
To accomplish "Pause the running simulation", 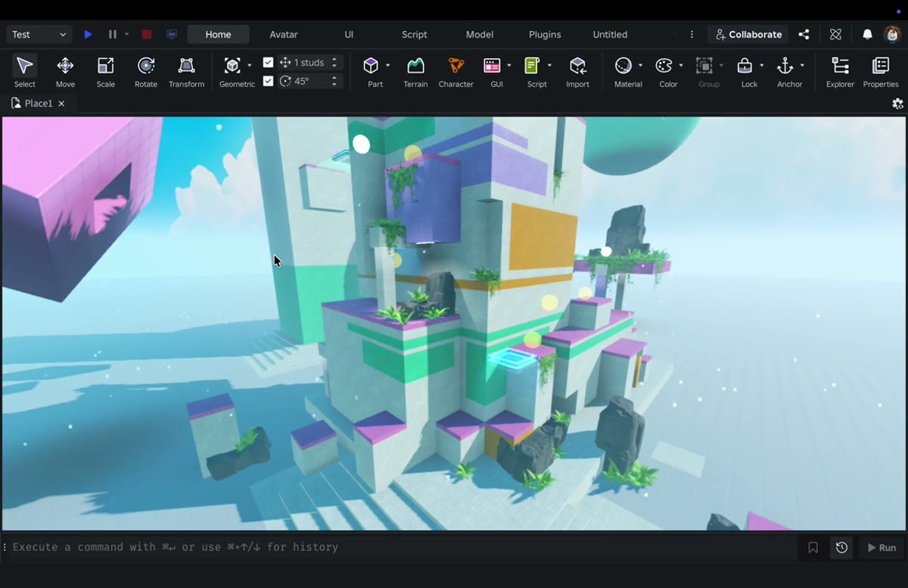I will (x=113, y=34).
